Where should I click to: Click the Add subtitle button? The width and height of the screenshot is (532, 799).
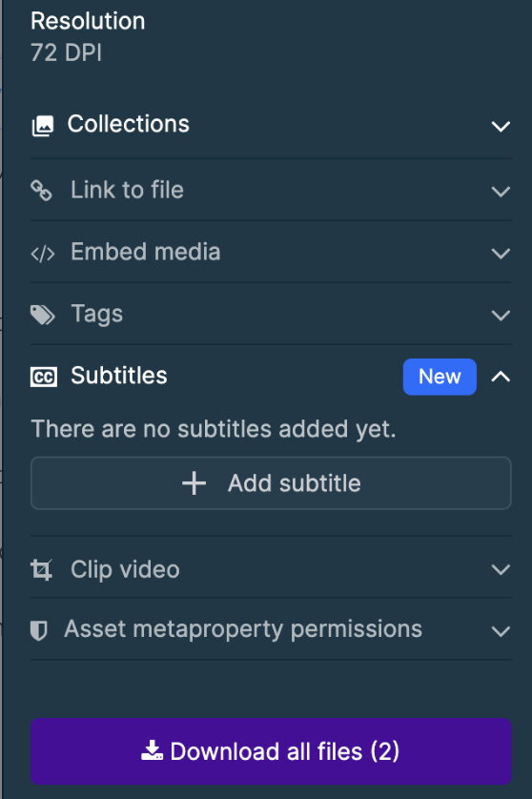[x=271, y=483]
